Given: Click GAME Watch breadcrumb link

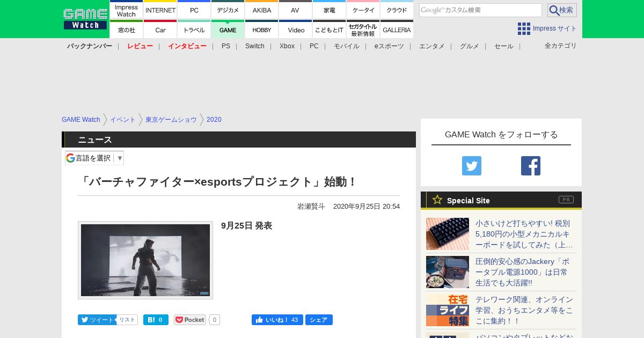Looking at the screenshot, I should [81, 120].
